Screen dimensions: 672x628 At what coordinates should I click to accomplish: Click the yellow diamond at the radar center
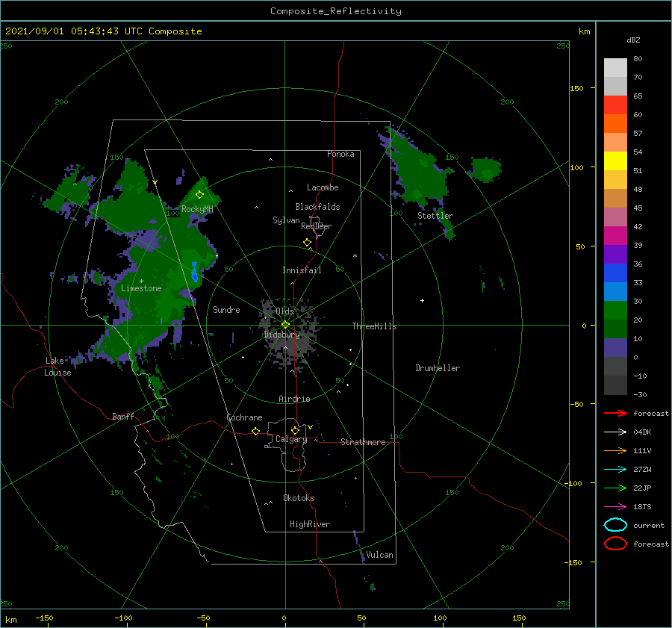(x=285, y=325)
